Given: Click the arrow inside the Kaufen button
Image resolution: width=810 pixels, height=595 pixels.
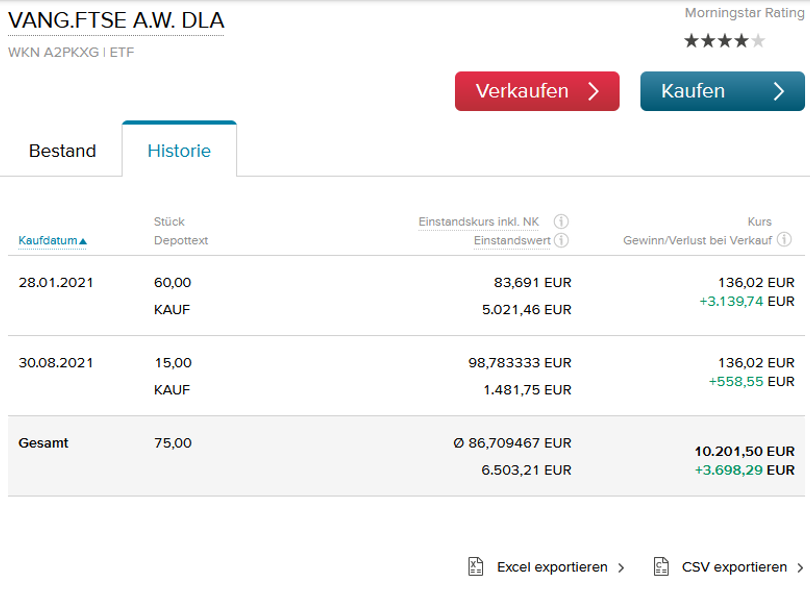Looking at the screenshot, I should click(x=779, y=91).
